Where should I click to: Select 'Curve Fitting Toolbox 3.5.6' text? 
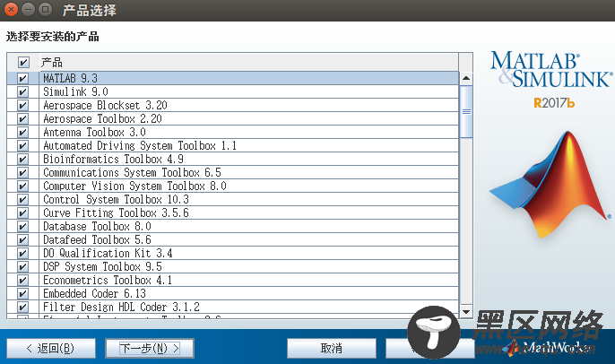[x=116, y=213]
